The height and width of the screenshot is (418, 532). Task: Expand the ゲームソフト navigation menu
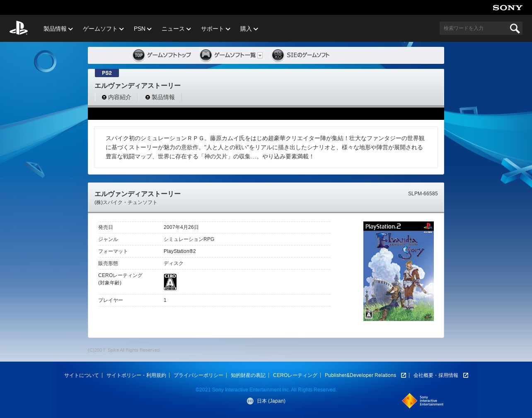coord(103,29)
